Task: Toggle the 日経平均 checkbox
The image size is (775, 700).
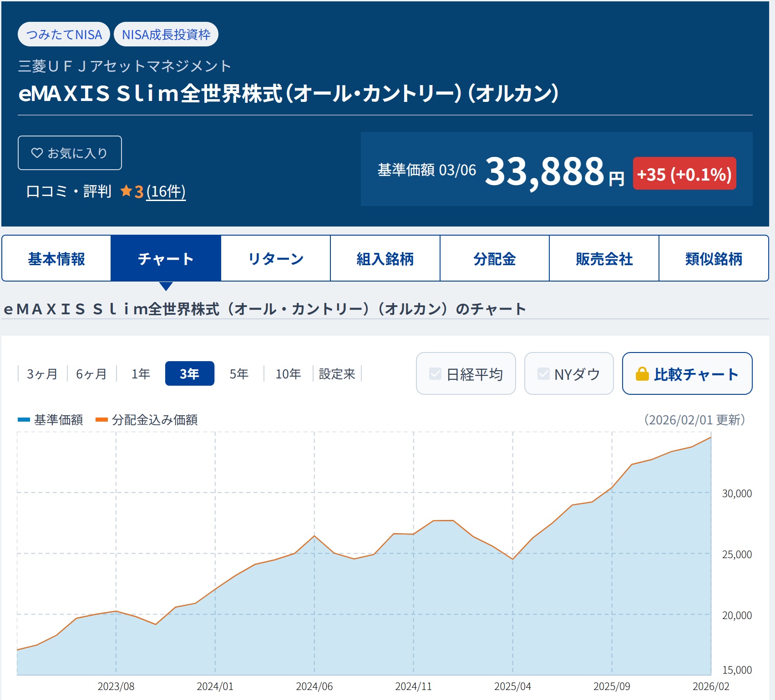Action: coord(435,374)
